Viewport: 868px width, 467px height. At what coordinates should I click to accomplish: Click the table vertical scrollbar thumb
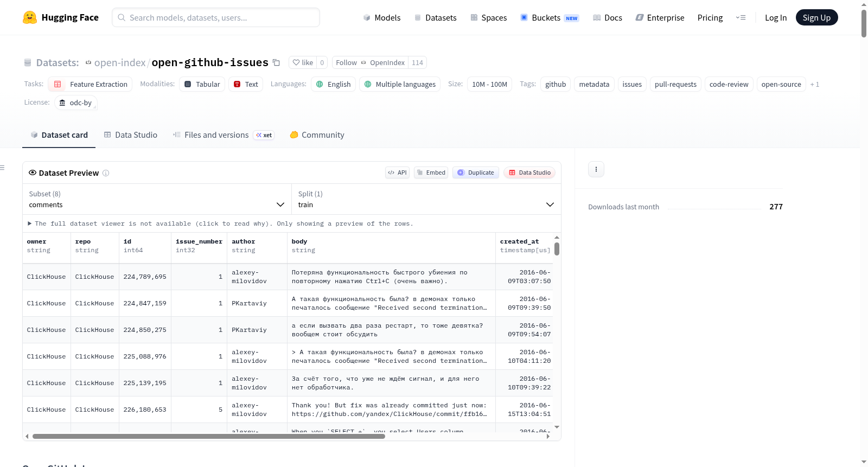click(x=557, y=248)
